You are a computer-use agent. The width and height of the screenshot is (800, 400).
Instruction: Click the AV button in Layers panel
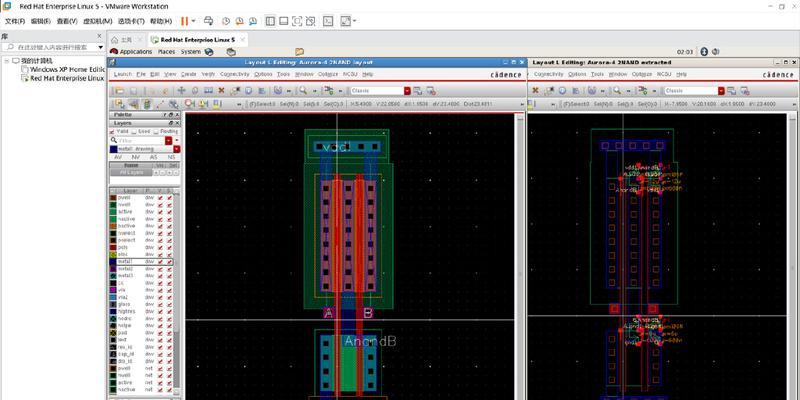(118, 158)
